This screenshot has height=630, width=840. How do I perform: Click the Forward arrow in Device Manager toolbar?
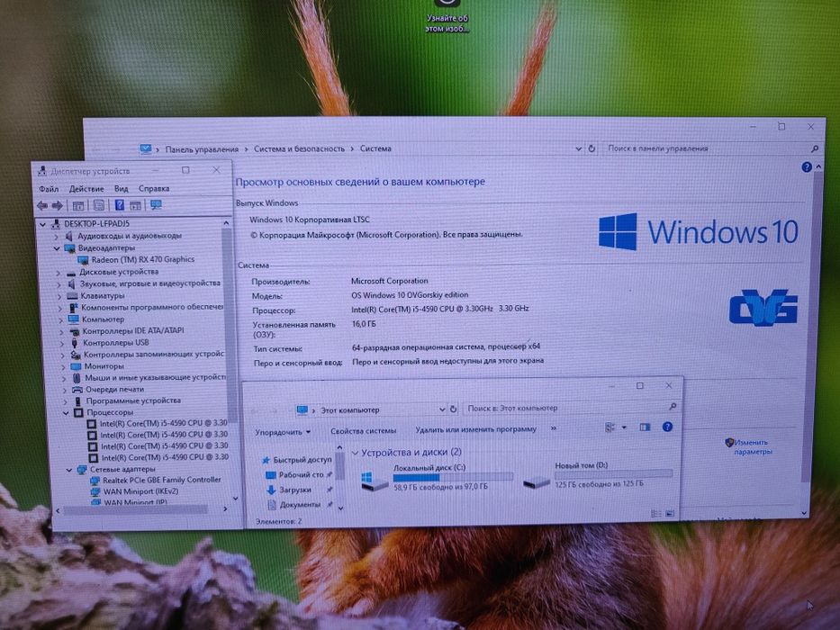58,205
